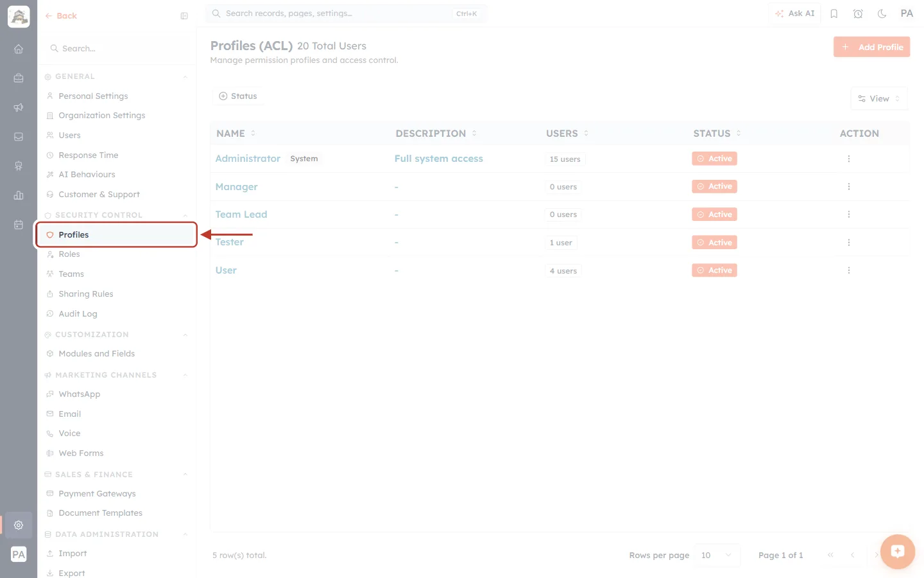Open the Team Lead profile link
Screen dimensions: 924x578
coord(241,215)
